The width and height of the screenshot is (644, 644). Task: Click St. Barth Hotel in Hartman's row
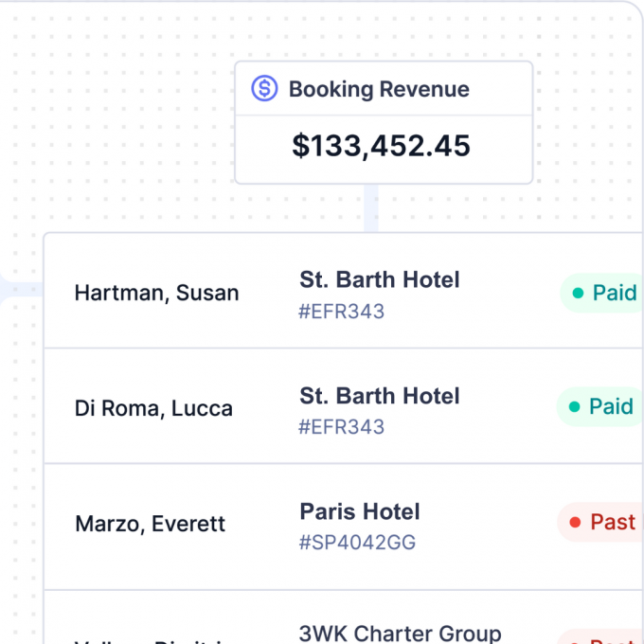click(x=380, y=279)
